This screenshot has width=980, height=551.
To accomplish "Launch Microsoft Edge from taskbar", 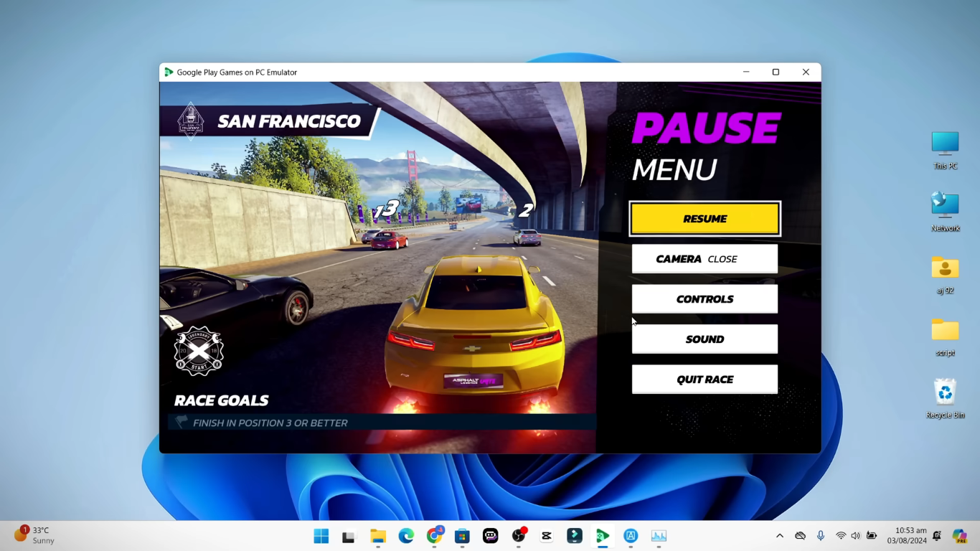I will (406, 536).
